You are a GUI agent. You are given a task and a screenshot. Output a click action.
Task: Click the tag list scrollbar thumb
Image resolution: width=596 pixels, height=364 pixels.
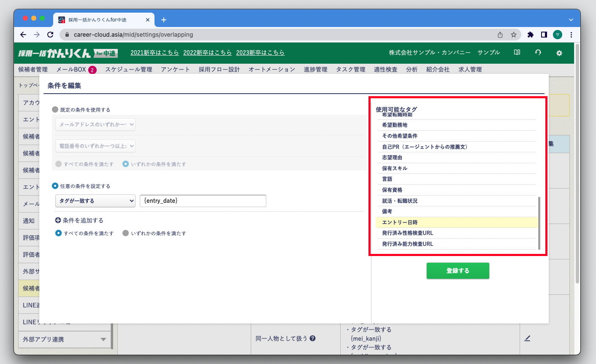[539, 223]
